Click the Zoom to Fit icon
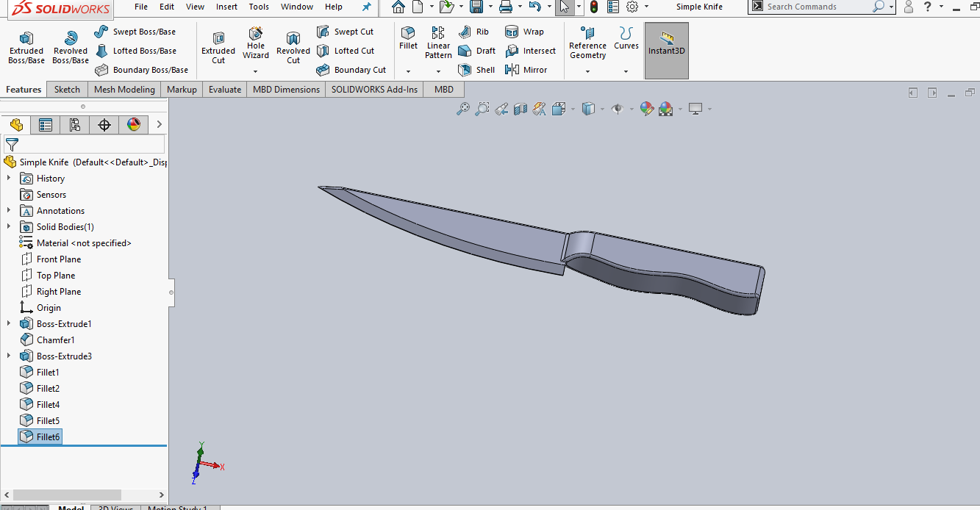The width and height of the screenshot is (980, 510). 463,109
